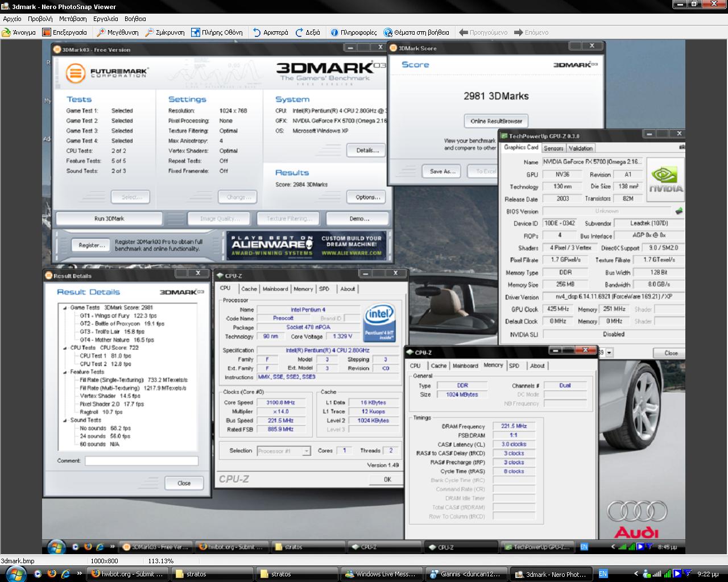Open the Mainboard tab in the CPU-Z processor window
Image resolution: width=728 pixels, height=582 pixels.
275,289
